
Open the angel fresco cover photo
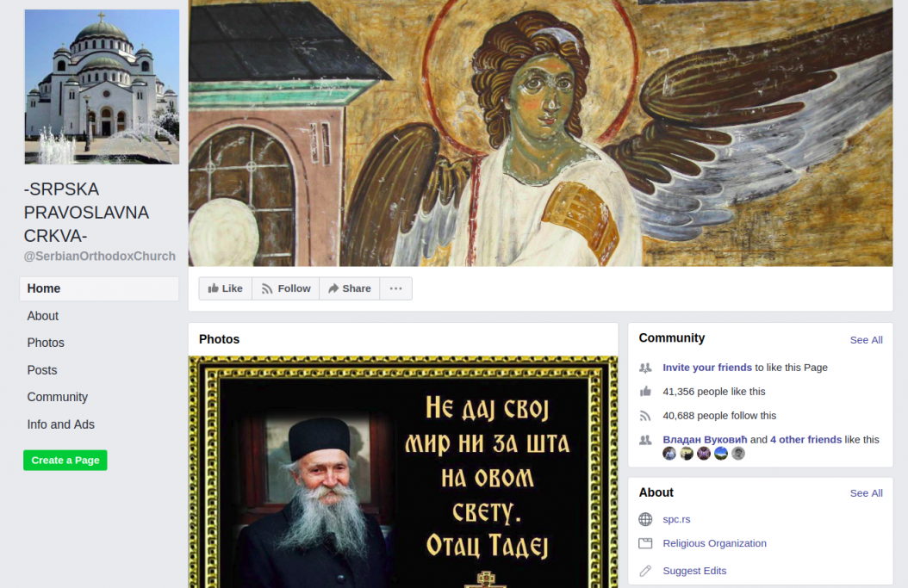tap(540, 133)
